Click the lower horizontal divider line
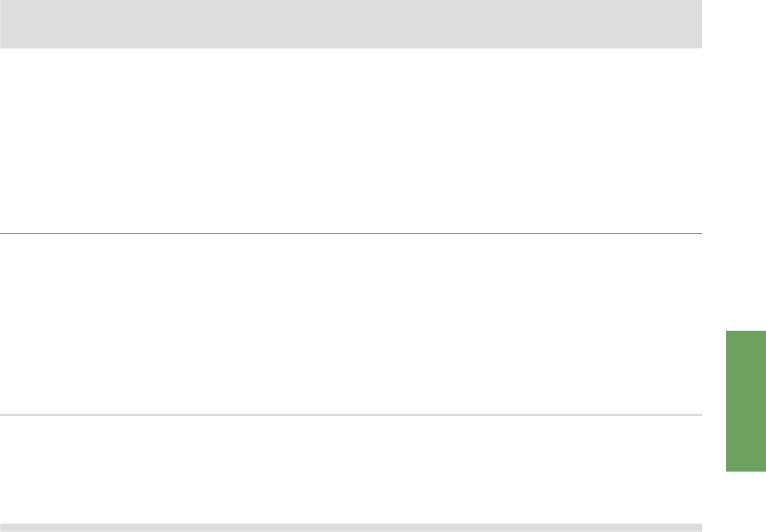 351,415
